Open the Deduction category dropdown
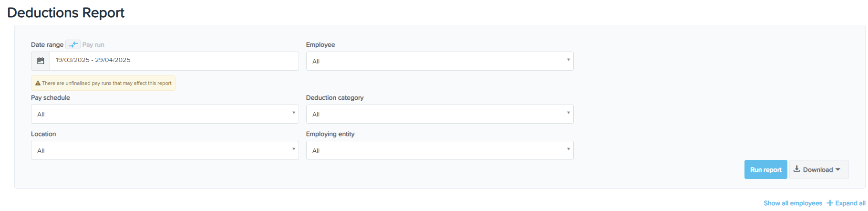 pyautogui.click(x=439, y=114)
